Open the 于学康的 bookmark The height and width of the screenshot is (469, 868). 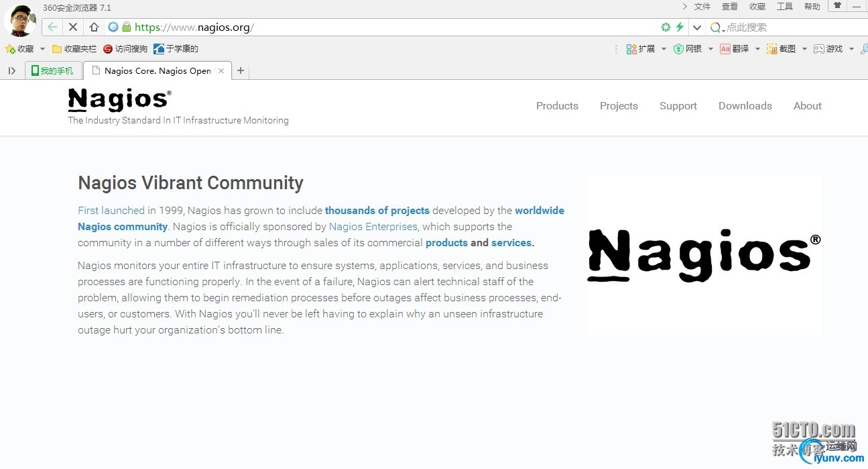pos(176,49)
